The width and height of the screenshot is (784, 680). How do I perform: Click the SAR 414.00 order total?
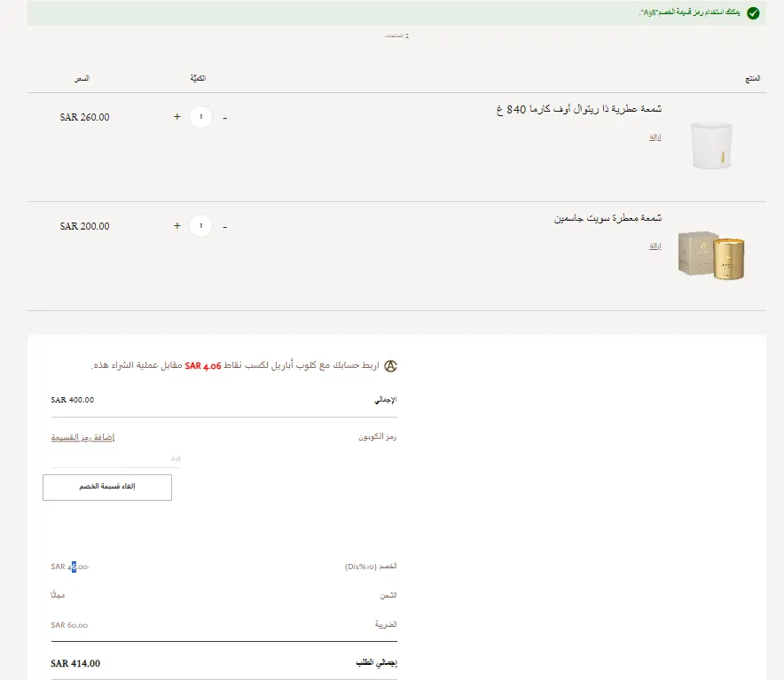[x=75, y=663]
